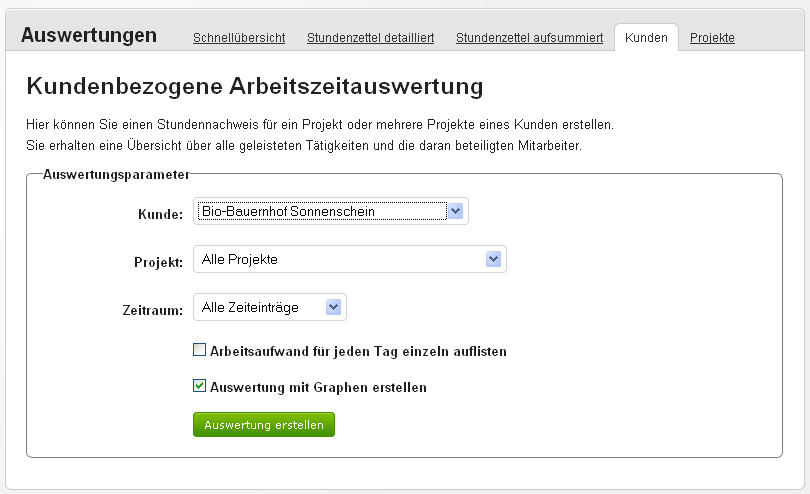810x494 pixels.
Task: Select the Kunden tab
Action: pos(646,38)
